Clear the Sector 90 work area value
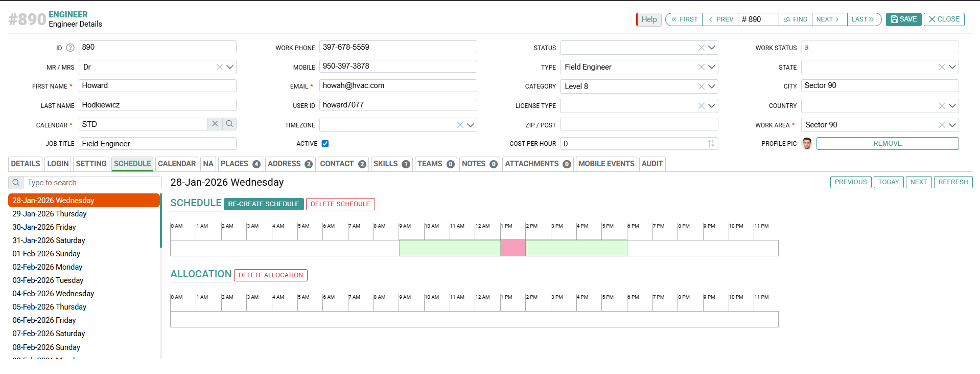 pyautogui.click(x=942, y=125)
